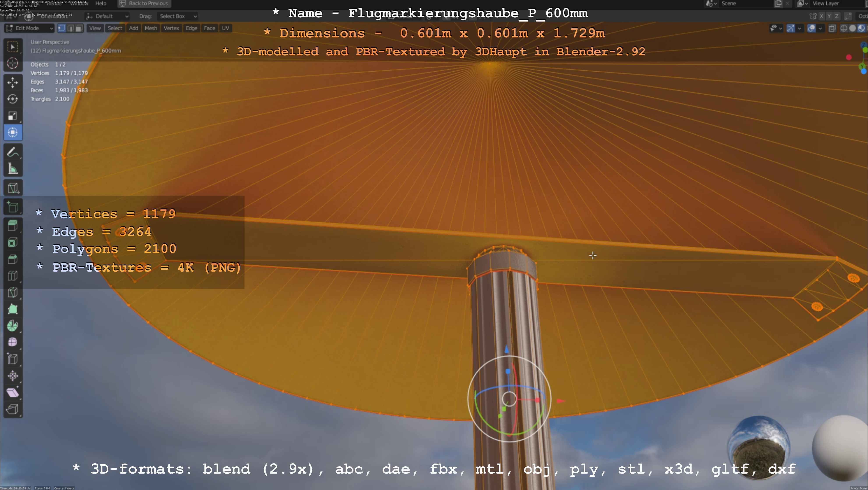Open the UV menu
The width and height of the screenshot is (868, 490).
(225, 28)
